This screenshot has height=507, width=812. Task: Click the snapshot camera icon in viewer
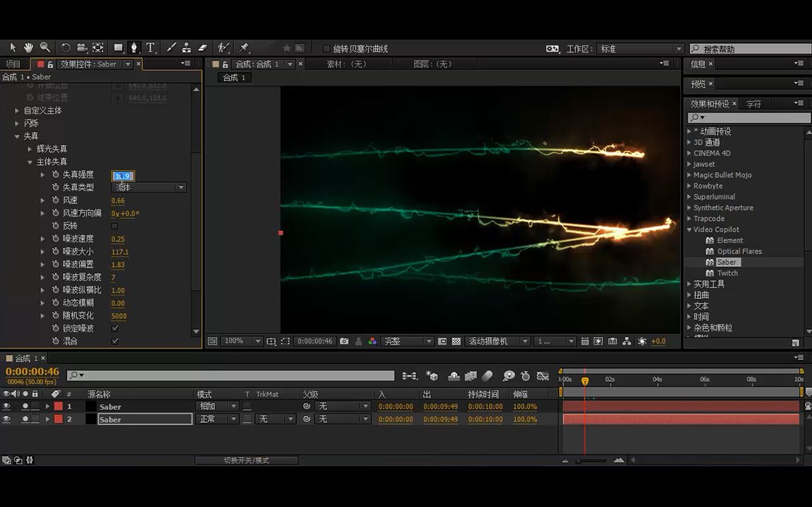pos(344,341)
